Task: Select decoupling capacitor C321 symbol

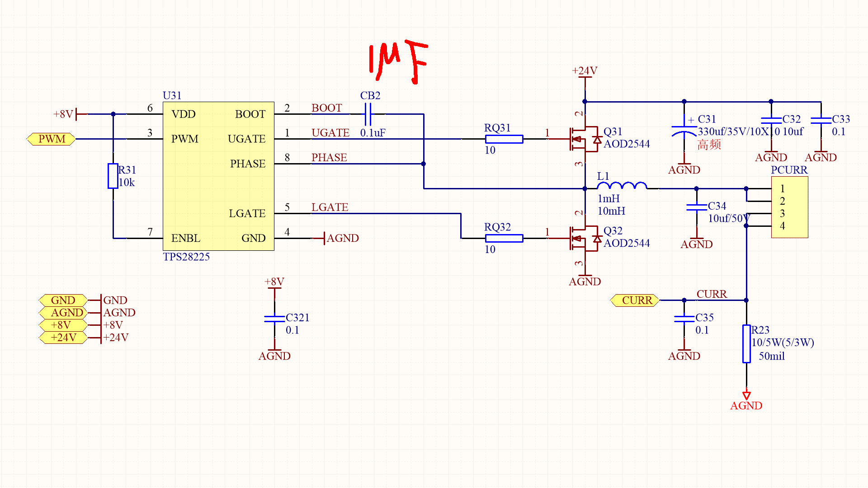Action: pyautogui.click(x=274, y=319)
